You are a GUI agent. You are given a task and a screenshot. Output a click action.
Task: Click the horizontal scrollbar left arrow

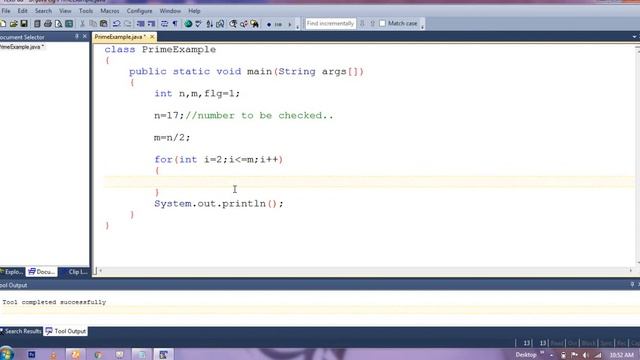tap(101, 271)
